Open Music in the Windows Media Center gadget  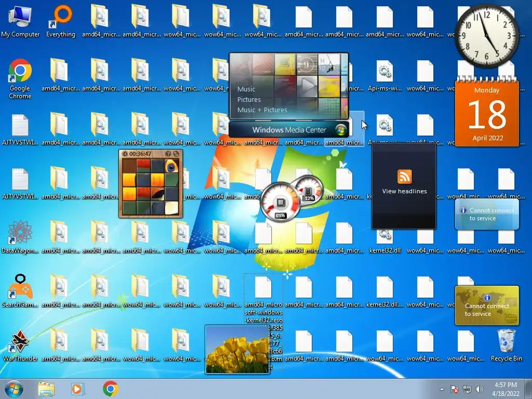click(x=246, y=89)
